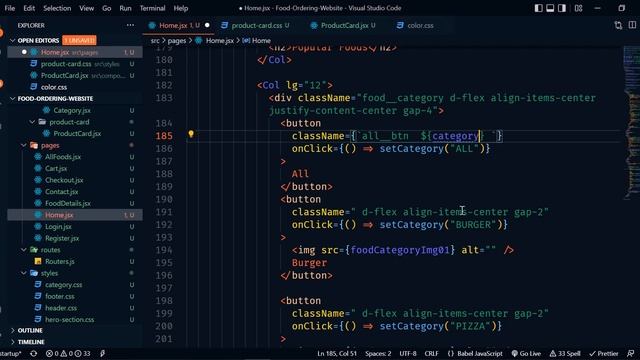The width and height of the screenshot is (640, 360).
Task: Click the split editor icon
Action: click(x=632, y=25)
